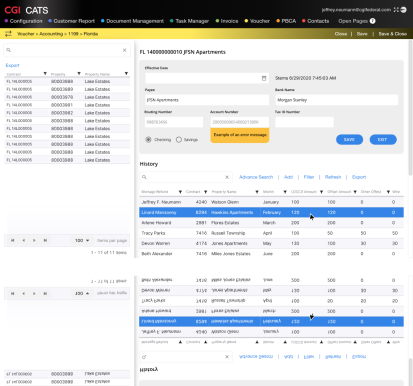Select the Devon Warren history row

tap(271, 243)
